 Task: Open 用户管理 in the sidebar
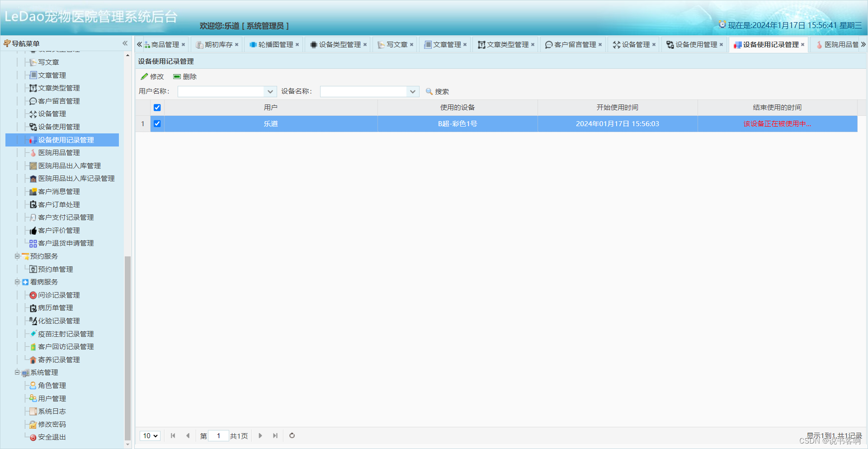[51, 398]
